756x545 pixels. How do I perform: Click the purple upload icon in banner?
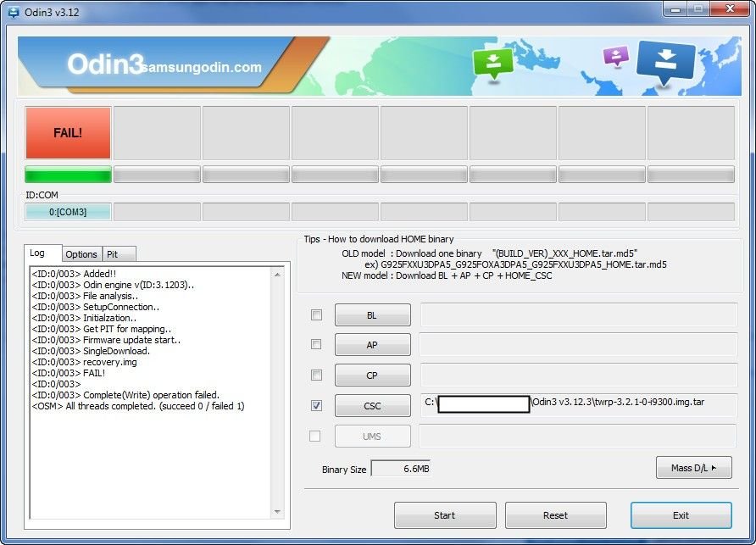615,57
